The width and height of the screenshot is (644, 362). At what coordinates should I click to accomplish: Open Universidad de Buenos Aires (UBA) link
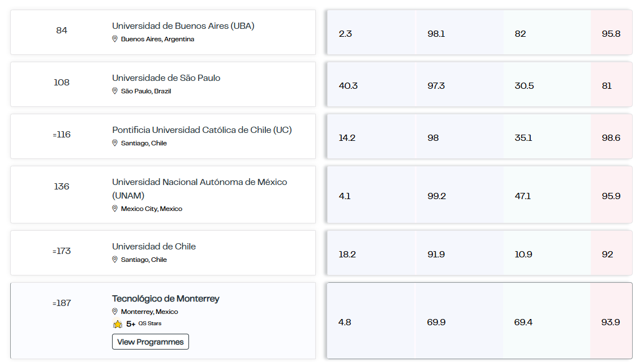183,26
